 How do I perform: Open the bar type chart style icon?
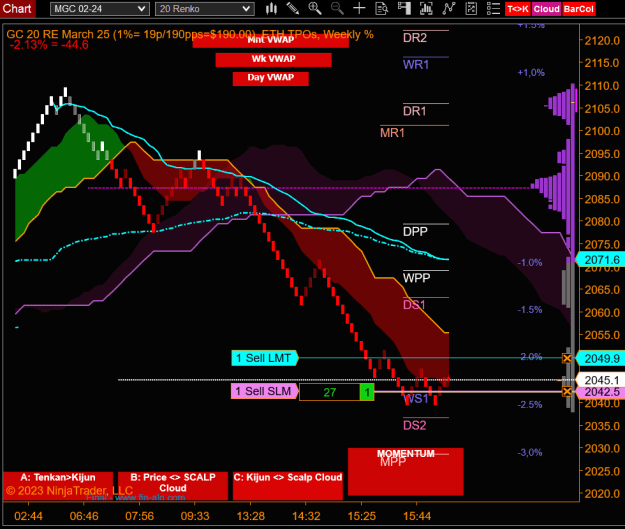[271, 9]
